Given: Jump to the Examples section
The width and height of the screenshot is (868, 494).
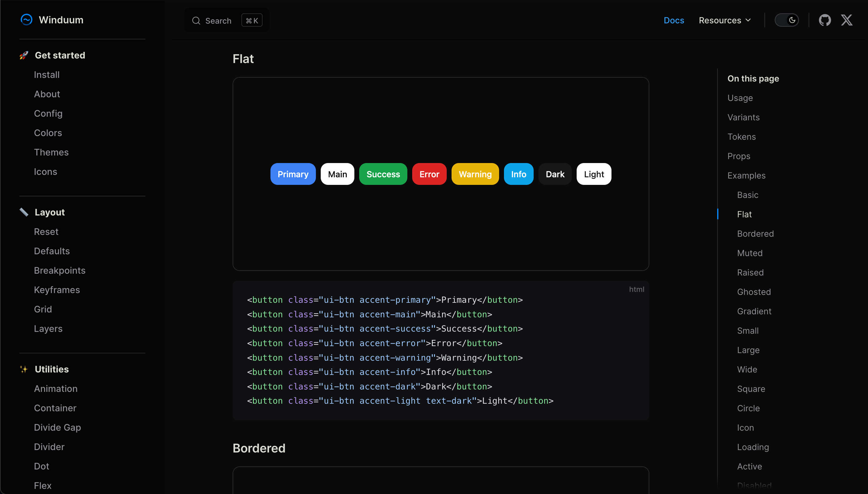Looking at the screenshot, I should pyautogui.click(x=747, y=175).
